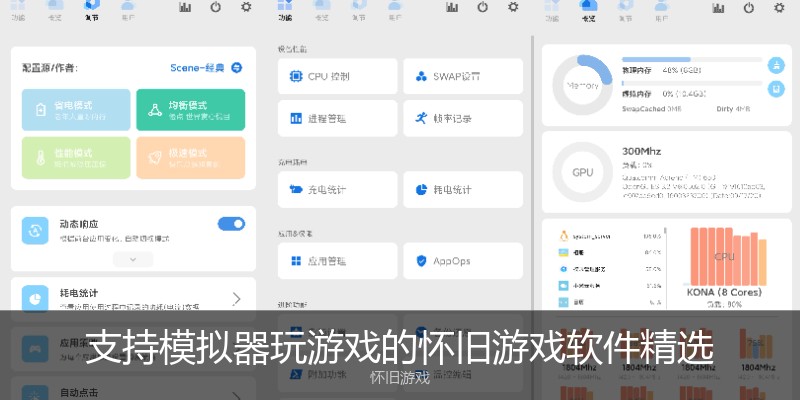
Task: Switch to the 概览 tab in the middle panel
Action: tap(322, 10)
